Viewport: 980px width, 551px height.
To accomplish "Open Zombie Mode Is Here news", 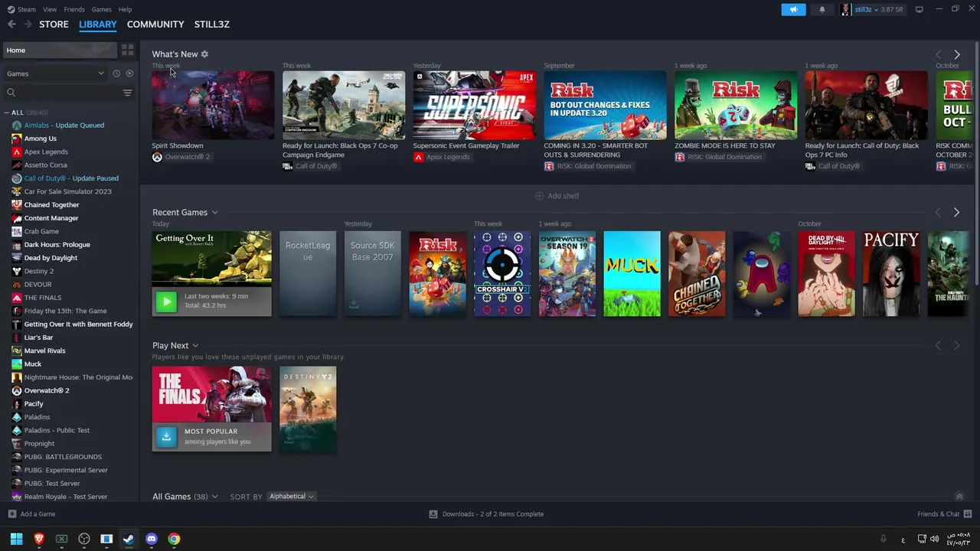I will pyautogui.click(x=736, y=105).
